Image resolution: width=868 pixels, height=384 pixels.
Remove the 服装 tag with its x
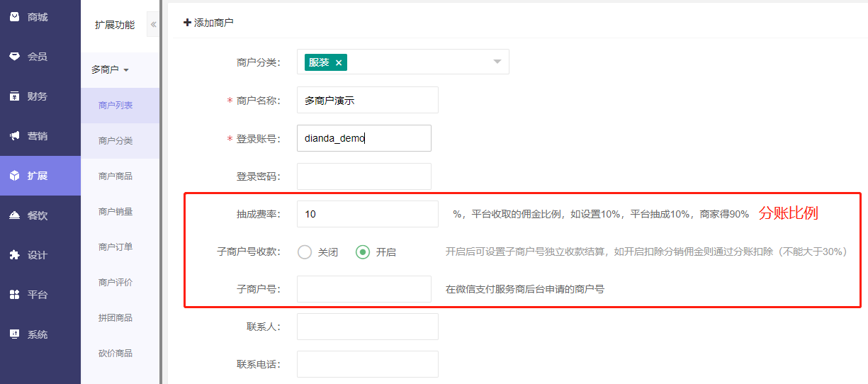[x=339, y=62]
